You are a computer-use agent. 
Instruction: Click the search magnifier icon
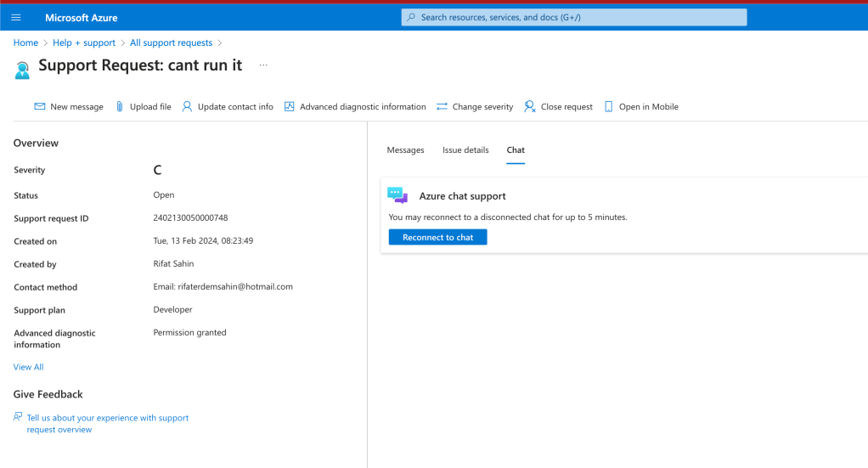click(x=411, y=17)
